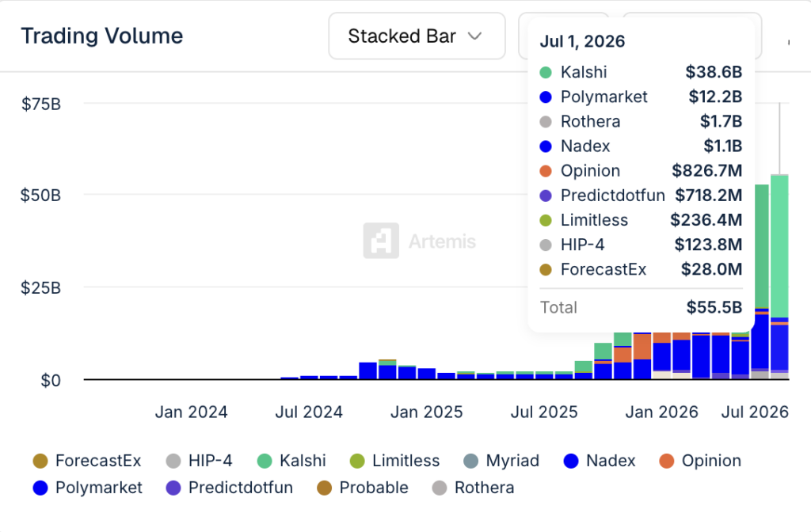Click the Trading Volume chart title
The height and width of the screenshot is (532, 811).
(102, 36)
